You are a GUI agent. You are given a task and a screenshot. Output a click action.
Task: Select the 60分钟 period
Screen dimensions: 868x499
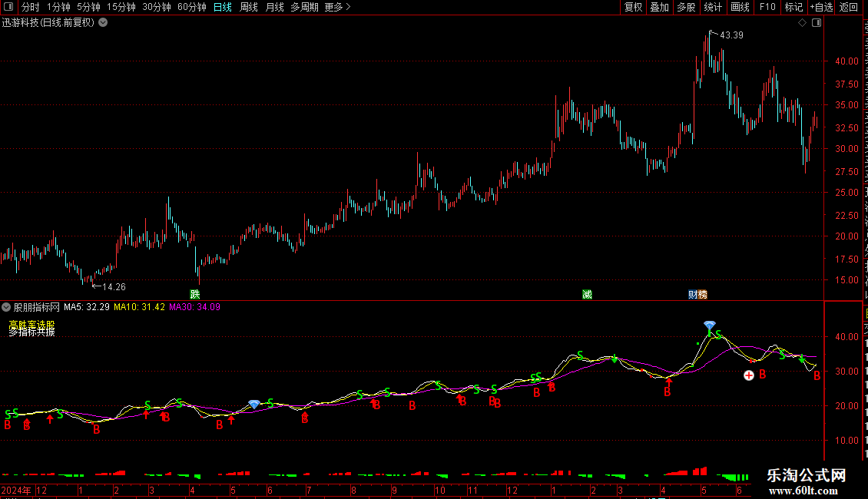click(192, 7)
